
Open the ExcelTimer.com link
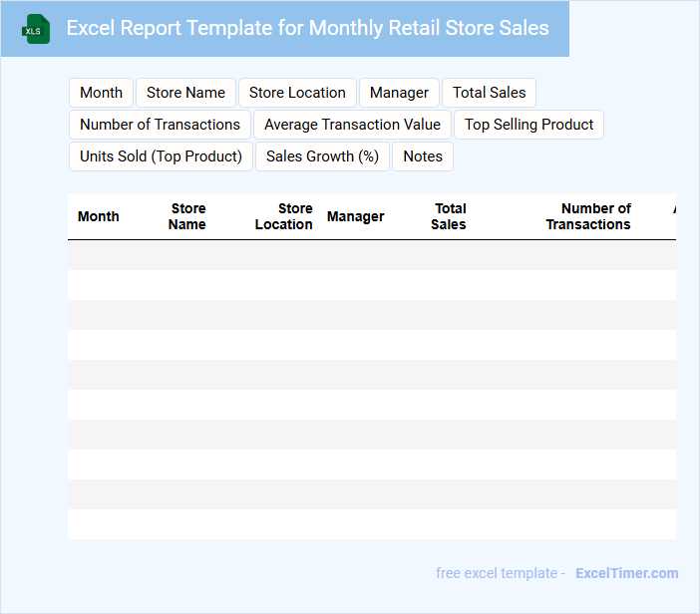click(626, 573)
